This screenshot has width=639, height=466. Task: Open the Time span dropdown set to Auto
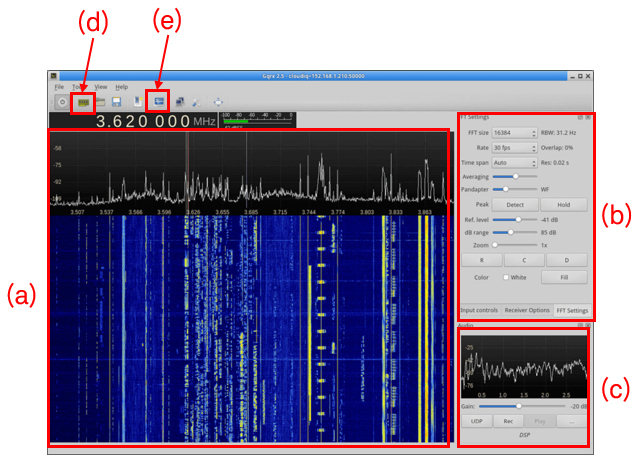tap(514, 163)
